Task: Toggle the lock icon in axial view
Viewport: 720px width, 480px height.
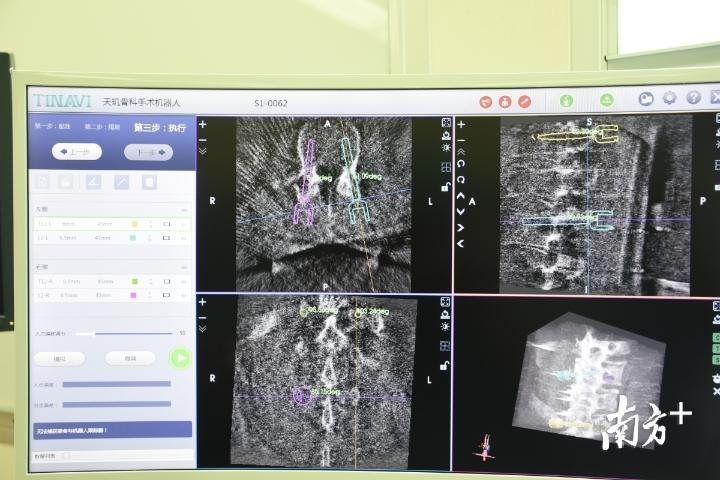Action: tap(445, 186)
